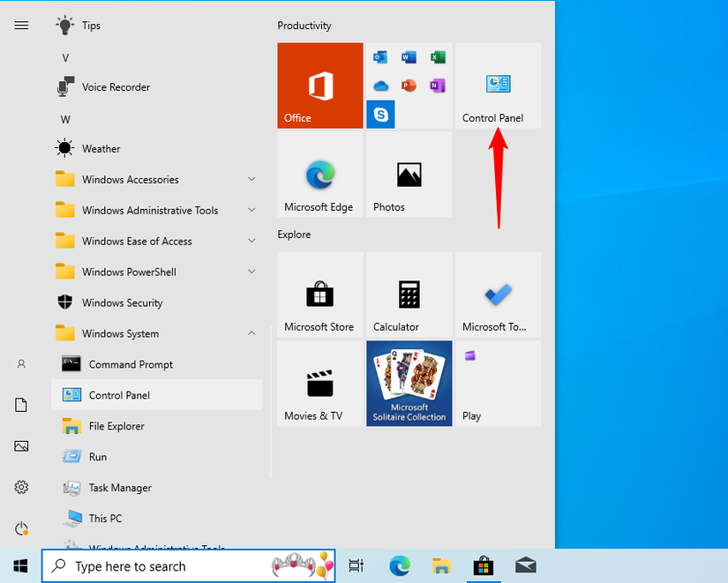The image size is (728, 583).
Task: Open Mail from the taskbar
Action: [526, 565]
